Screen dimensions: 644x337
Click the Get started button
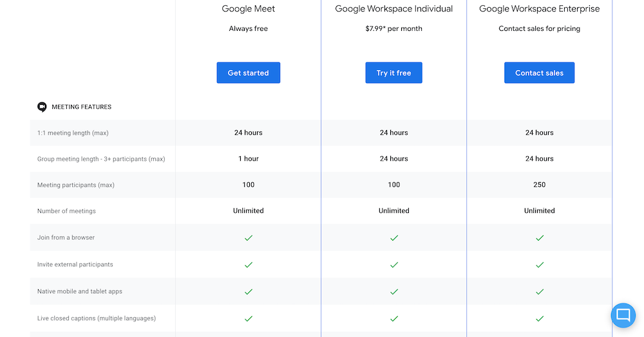coord(249,73)
